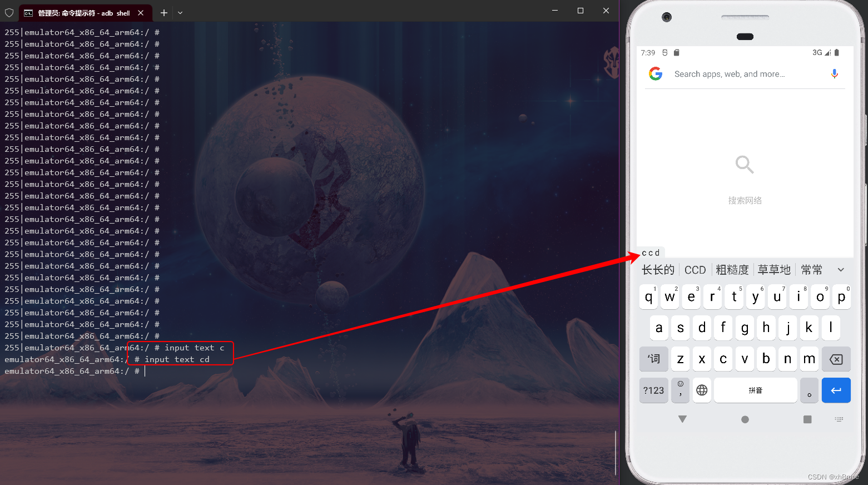Tap the o key on the keyboard
868x485 pixels.
pyautogui.click(x=820, y=297)
